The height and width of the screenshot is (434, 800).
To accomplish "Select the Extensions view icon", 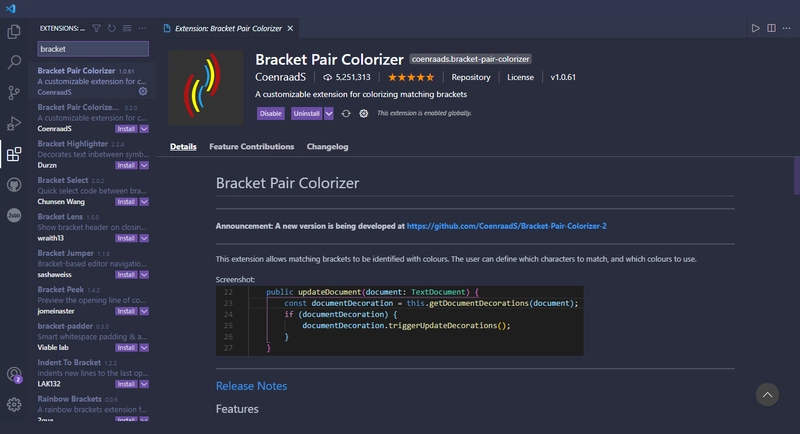I will tap(14, 154).
